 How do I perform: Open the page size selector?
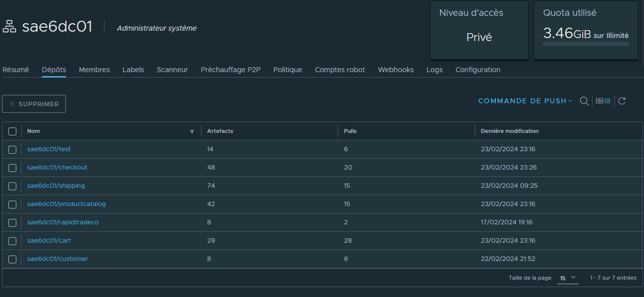tap(568, 278)
